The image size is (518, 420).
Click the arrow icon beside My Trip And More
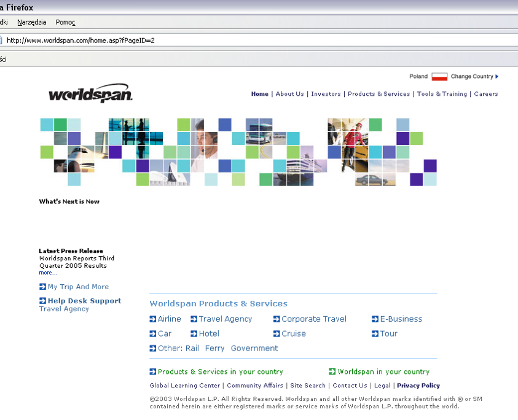pos(42,286)
